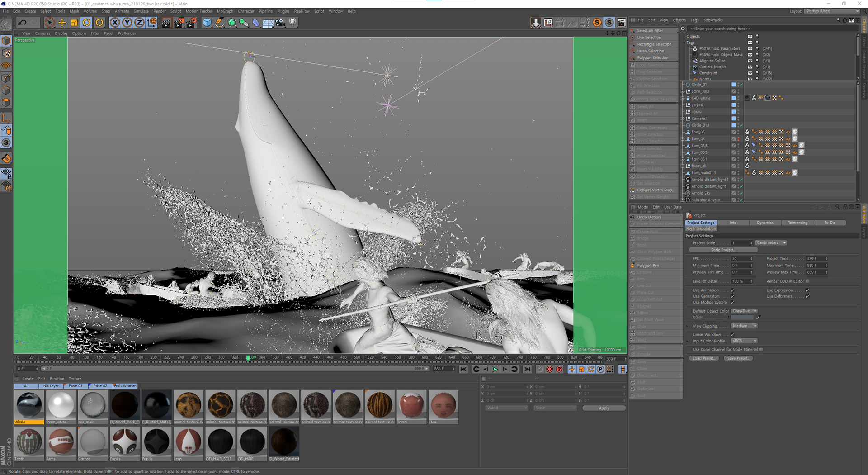Open Input Color Profile sRGB dropdown

click(744, 341)
